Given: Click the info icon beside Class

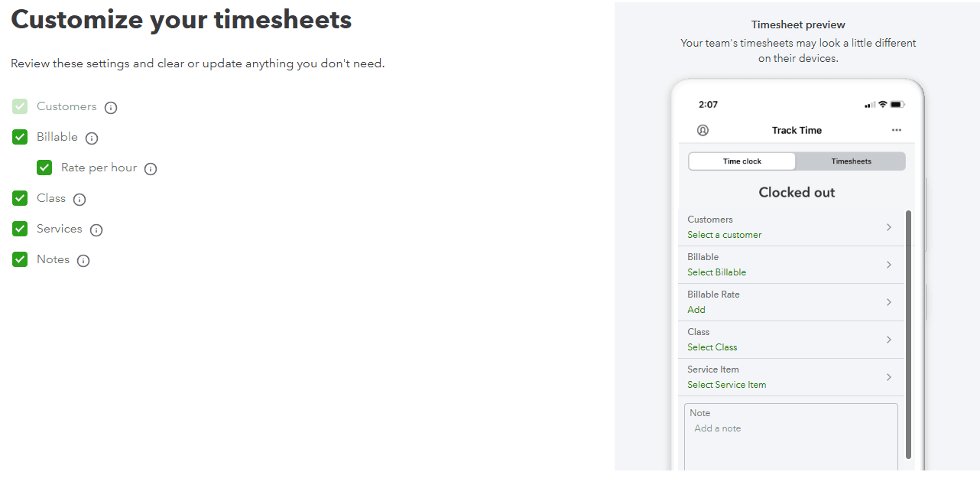Looking at the screenshot, I should tap(80, 200).
